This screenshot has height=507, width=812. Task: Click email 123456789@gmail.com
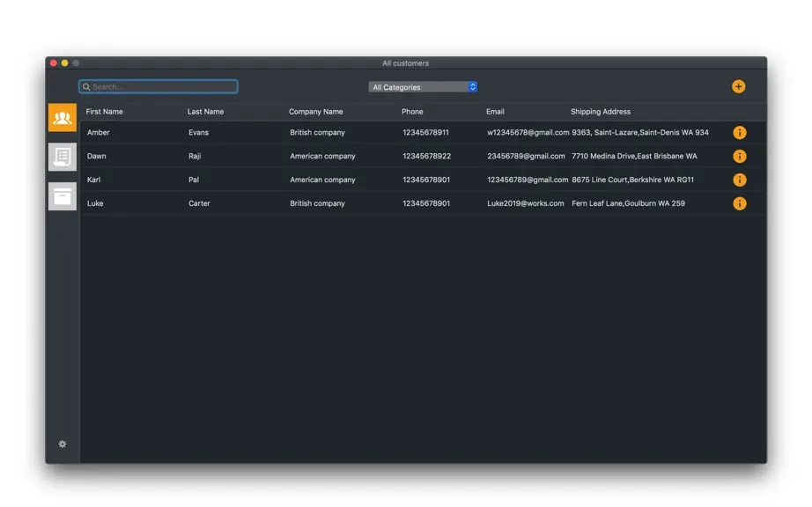point(528,180)
